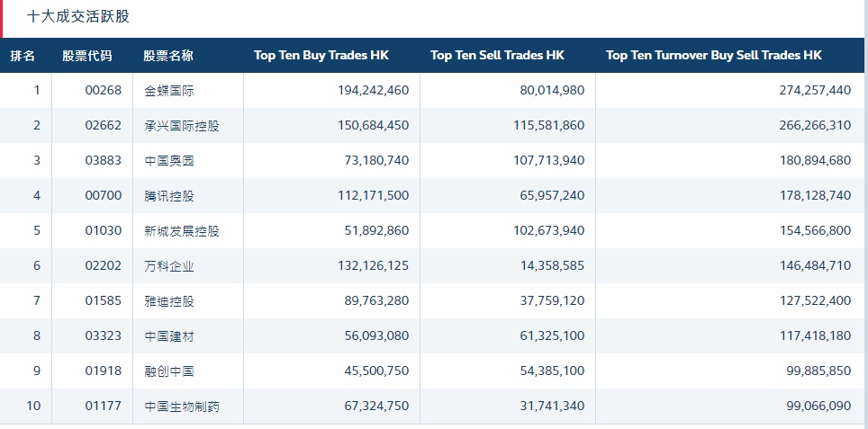Select stock code 01030
Viewport: 868px width, 429px height.
coord(103,230)
